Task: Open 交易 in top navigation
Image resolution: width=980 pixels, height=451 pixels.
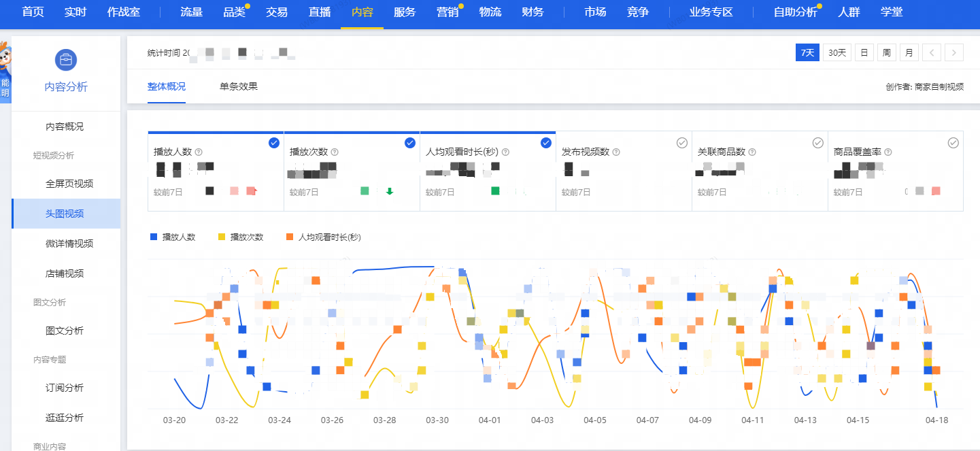Action: point(277,12)
